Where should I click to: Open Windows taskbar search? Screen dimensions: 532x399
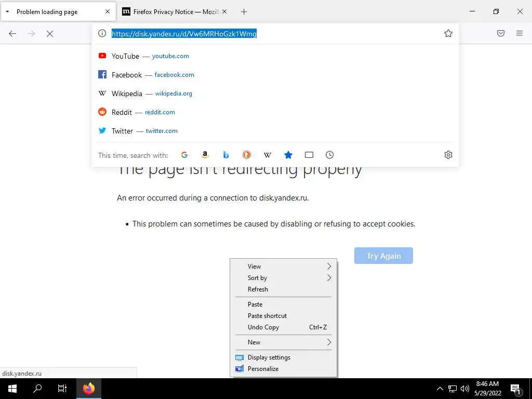tap(37, 389)
